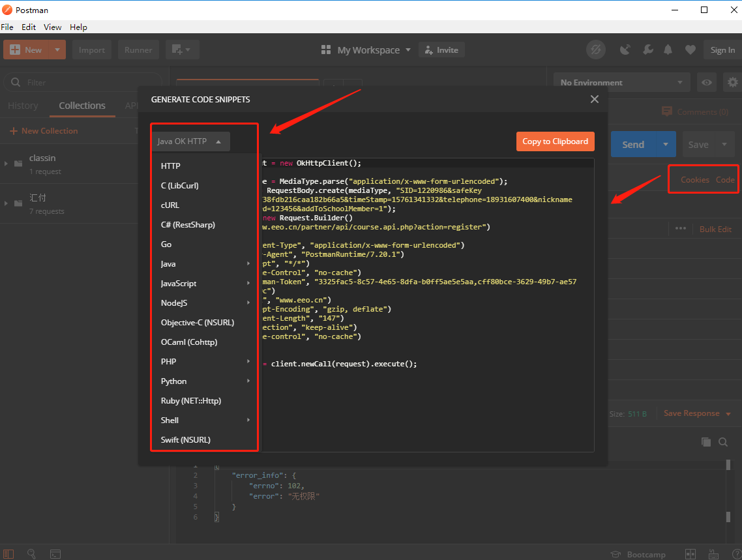Click the heart icon in header
The height and width of the screenshot is (560, 742).
point(690,50)
